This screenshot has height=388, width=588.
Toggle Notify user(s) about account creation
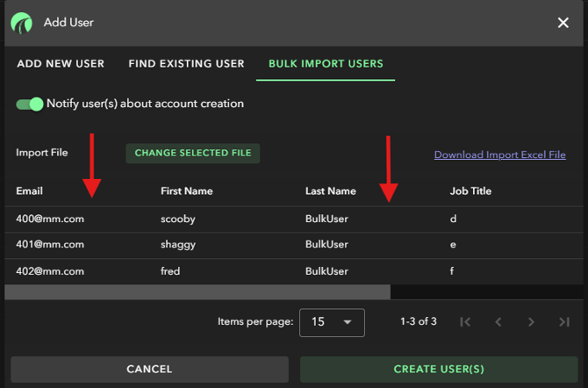point(30,104)
